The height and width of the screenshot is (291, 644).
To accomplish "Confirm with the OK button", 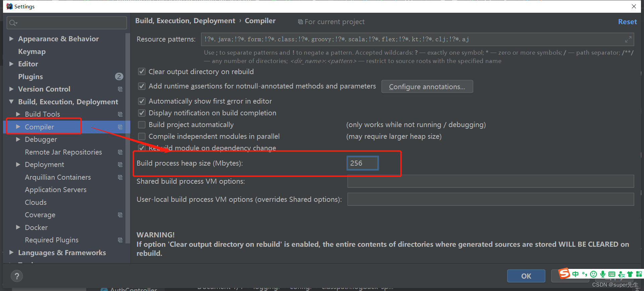I will (526, 276).
